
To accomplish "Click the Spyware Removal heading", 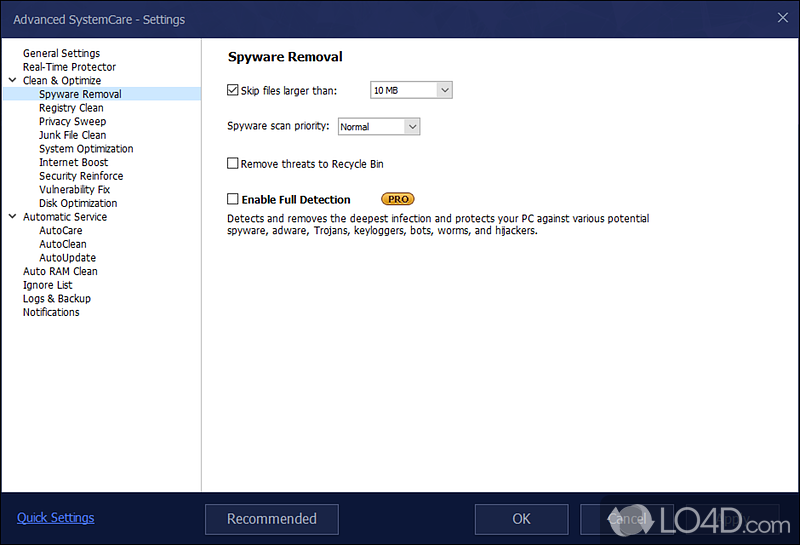I will click(x=285, y=57).
